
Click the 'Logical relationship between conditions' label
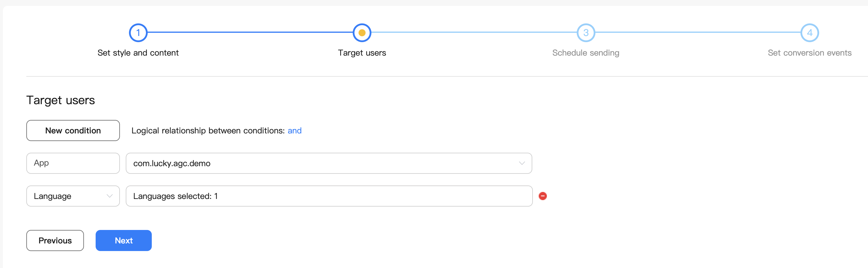(x=208, y=130)
